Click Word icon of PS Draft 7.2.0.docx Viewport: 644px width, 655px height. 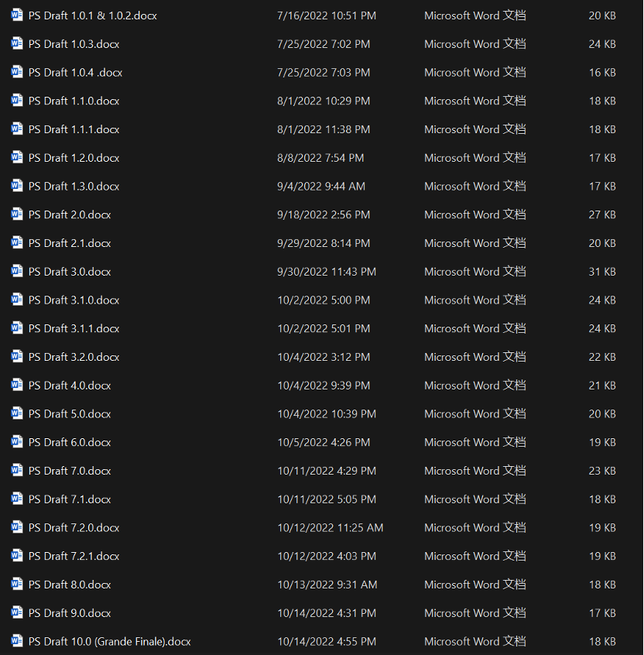pyautogui.click(x=17, y=526)
